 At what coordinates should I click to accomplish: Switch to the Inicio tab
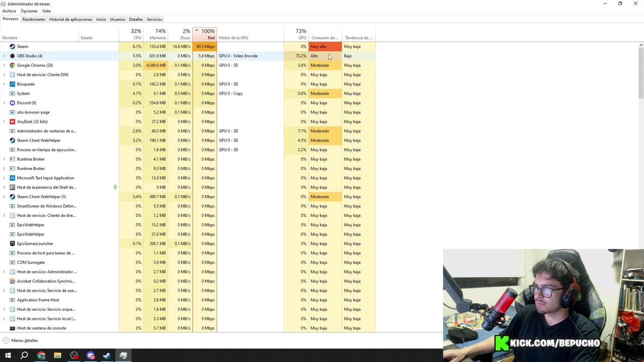101,19
